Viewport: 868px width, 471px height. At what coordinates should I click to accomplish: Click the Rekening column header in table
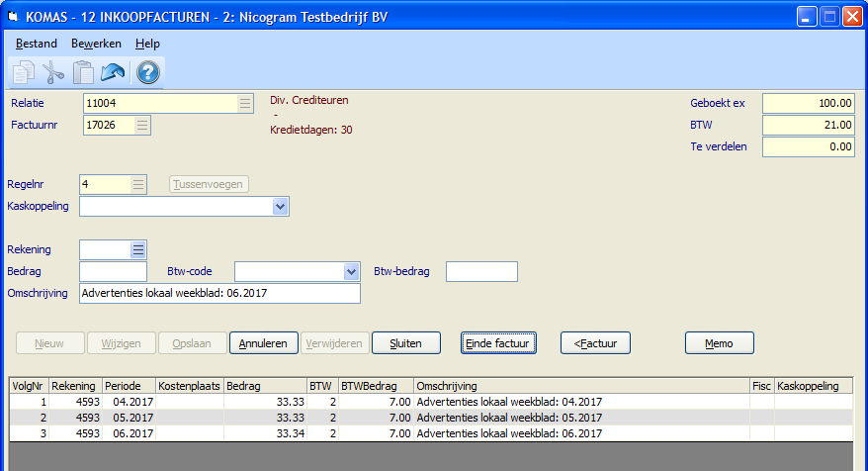75,386
